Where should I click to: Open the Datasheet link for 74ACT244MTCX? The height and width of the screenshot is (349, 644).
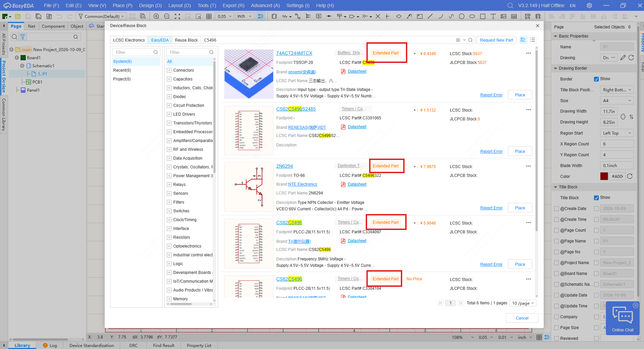click(357, 71)
